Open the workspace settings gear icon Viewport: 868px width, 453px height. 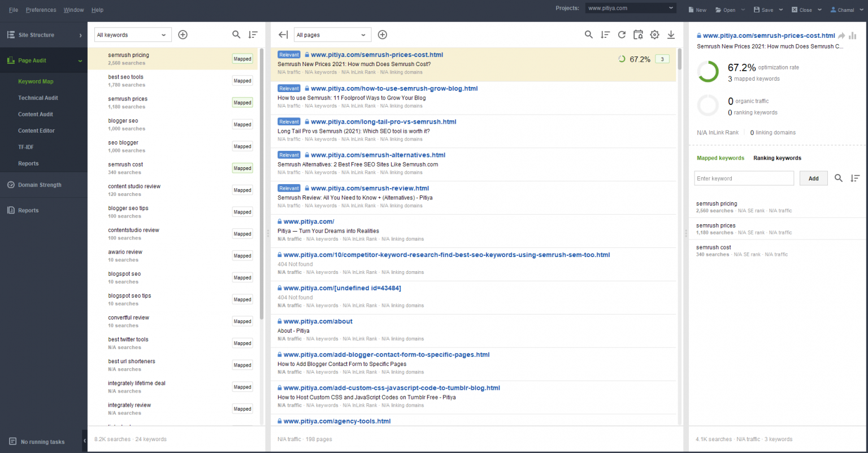654,34
